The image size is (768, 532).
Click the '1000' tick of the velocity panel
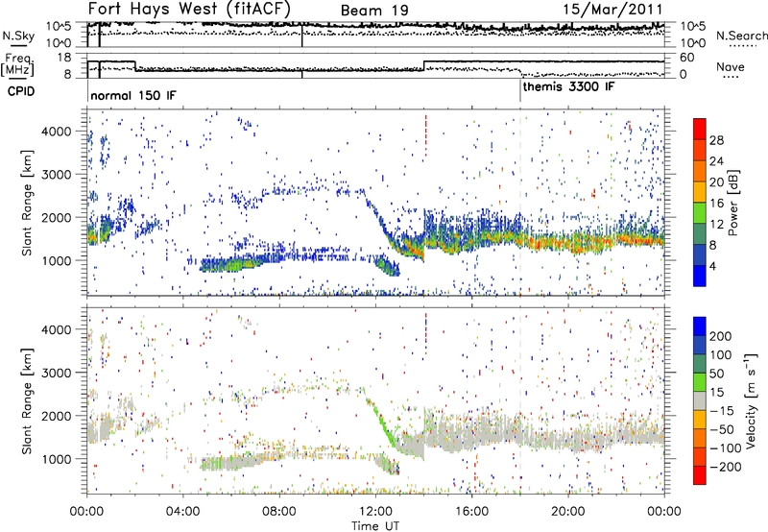(x=56, y=459)
